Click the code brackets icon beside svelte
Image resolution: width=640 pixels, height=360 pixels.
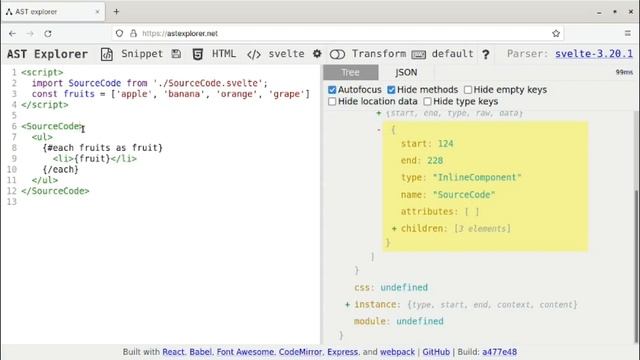pos(254,54)
